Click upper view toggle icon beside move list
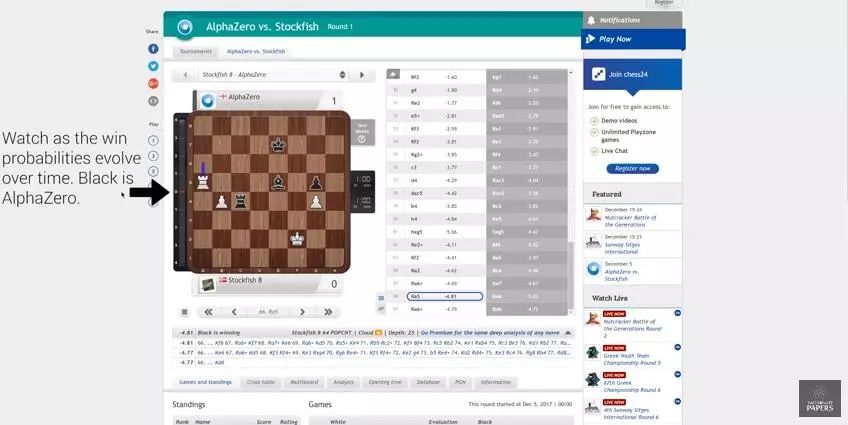Image resolution: width=848 pixels, height=425 pixels. [x=381, y=298]
